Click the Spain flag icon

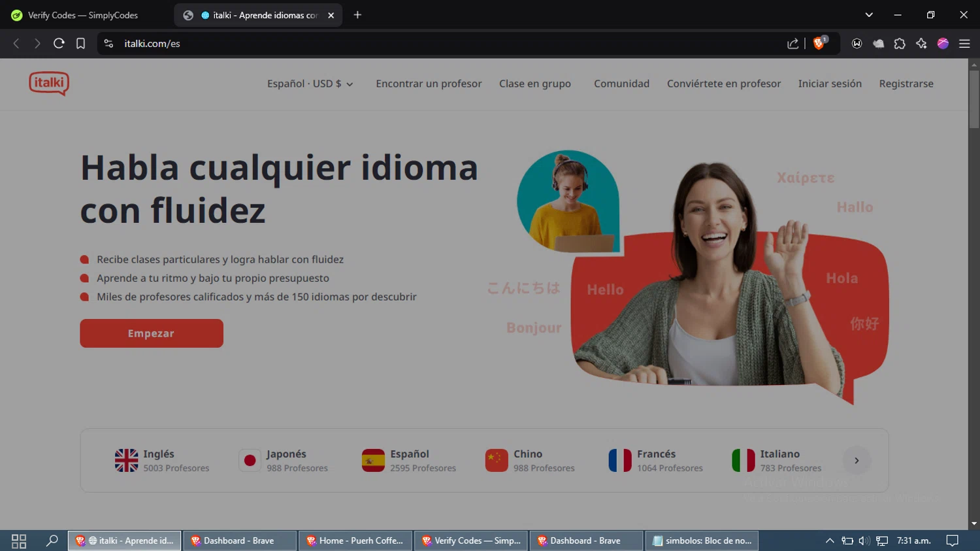tap(373, 461)
